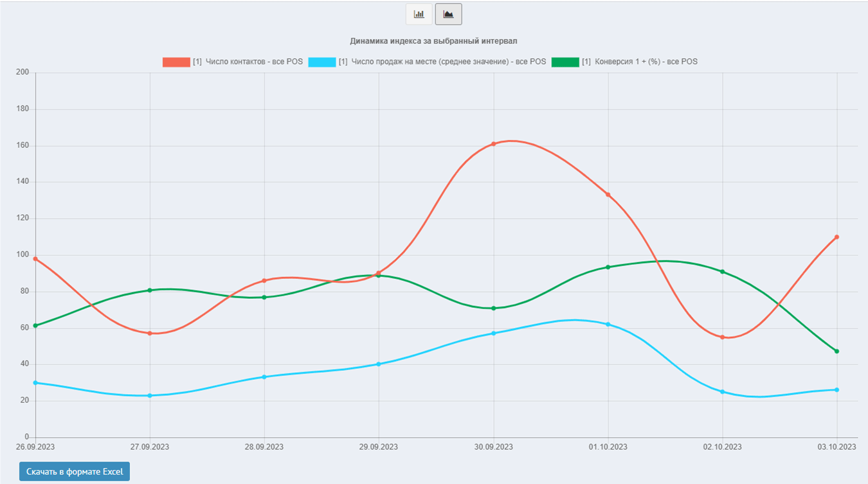The height and width of the screenshot is (484, 868).
Task: Select blue line point on 30.09.2023
Action: click(494, 333)
